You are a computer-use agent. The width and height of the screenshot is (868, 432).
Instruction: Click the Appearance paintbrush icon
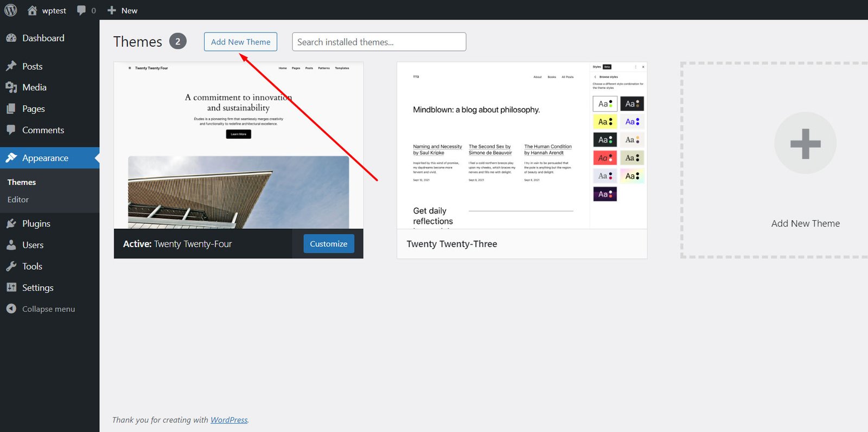pyautogui.click(x=11, y=158)
